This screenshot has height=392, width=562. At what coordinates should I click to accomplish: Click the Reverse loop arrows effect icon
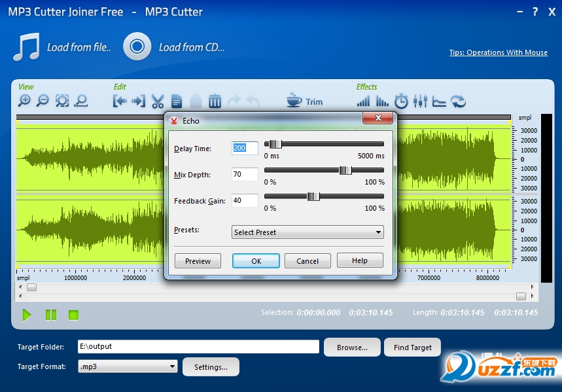click(459, 101)
